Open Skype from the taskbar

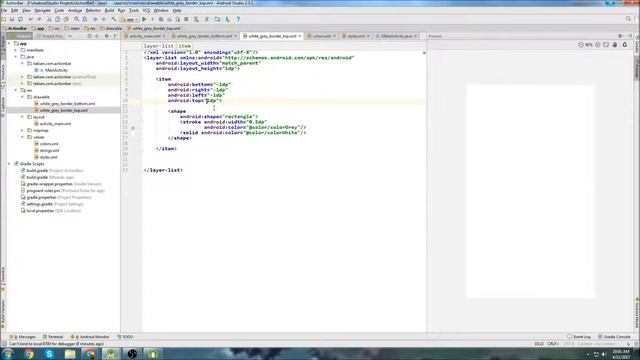tap(49, 354)
